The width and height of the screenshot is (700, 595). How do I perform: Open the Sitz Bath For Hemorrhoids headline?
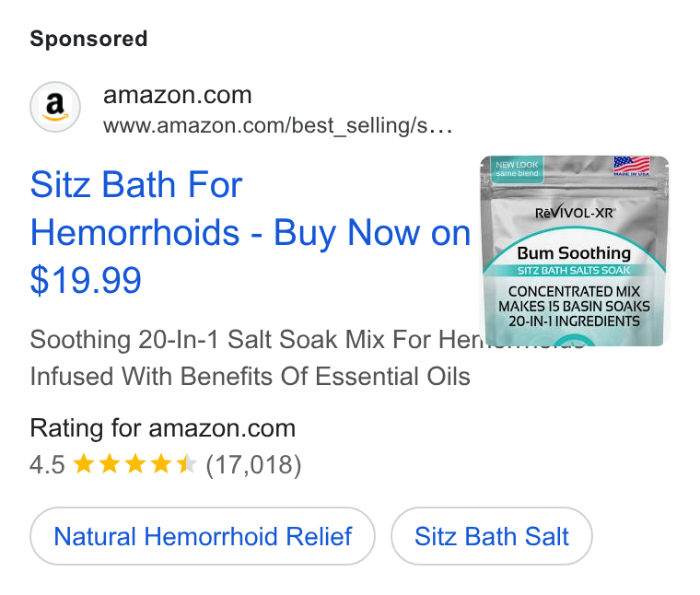[x=250, y=232]
